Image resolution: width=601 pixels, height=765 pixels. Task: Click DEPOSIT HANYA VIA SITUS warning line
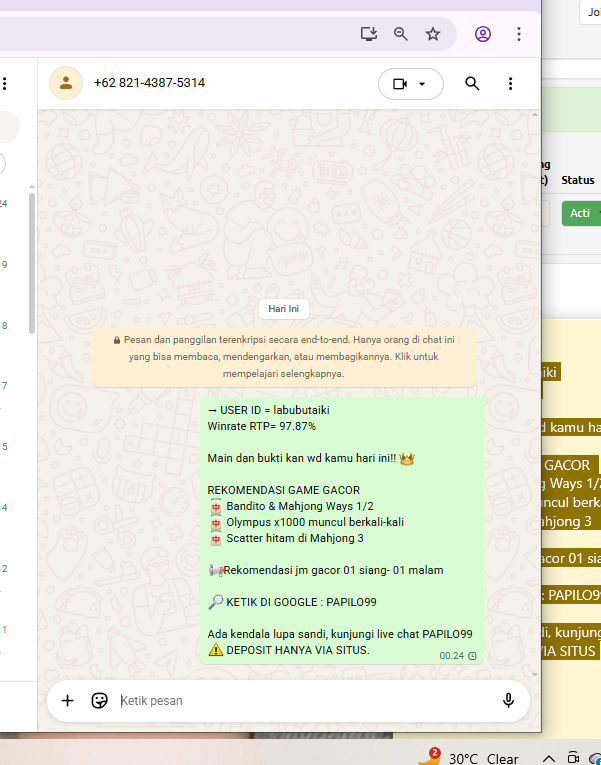point(289,650)
